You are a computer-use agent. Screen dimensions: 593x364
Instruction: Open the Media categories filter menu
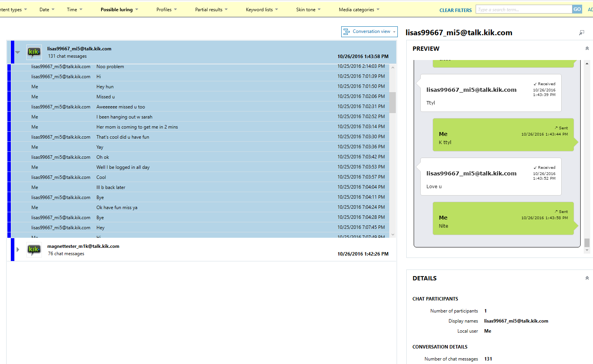[x=359, y=10]
